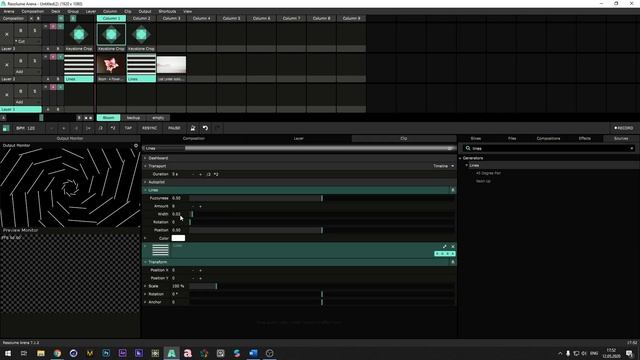Bypass Layer 3 with its B button
Image resolution: width=640 pixels, height=360 pixels.
(x=21, y=31)
